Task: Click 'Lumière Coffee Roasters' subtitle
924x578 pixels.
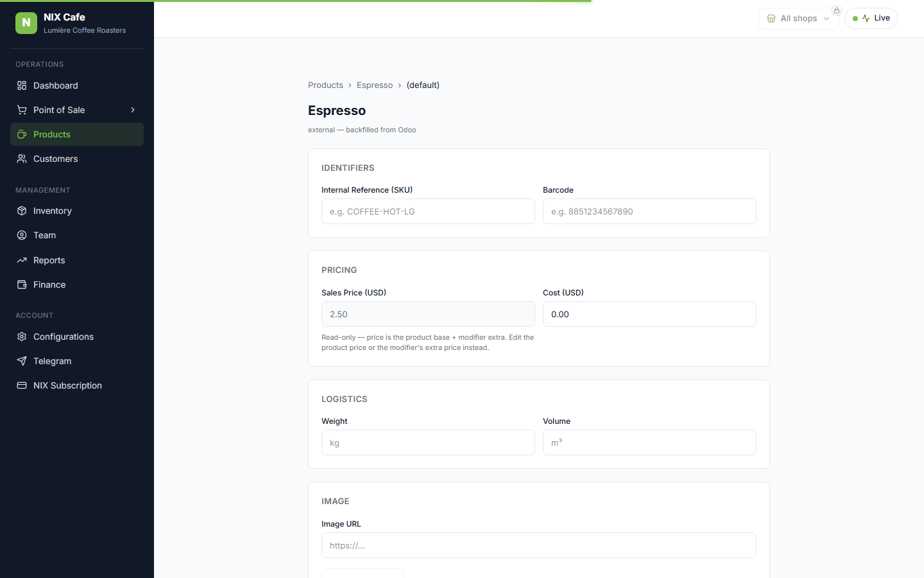Action: [x=85, y=30]
